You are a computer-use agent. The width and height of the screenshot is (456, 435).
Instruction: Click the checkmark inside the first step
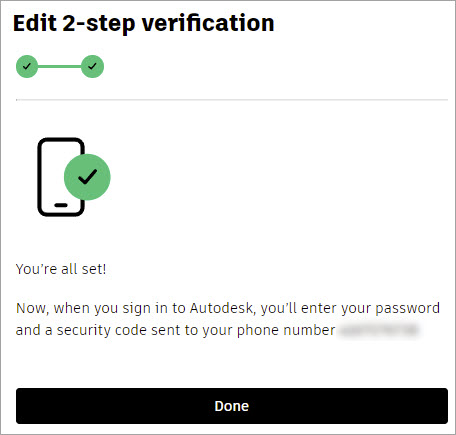tap(27, 66)
